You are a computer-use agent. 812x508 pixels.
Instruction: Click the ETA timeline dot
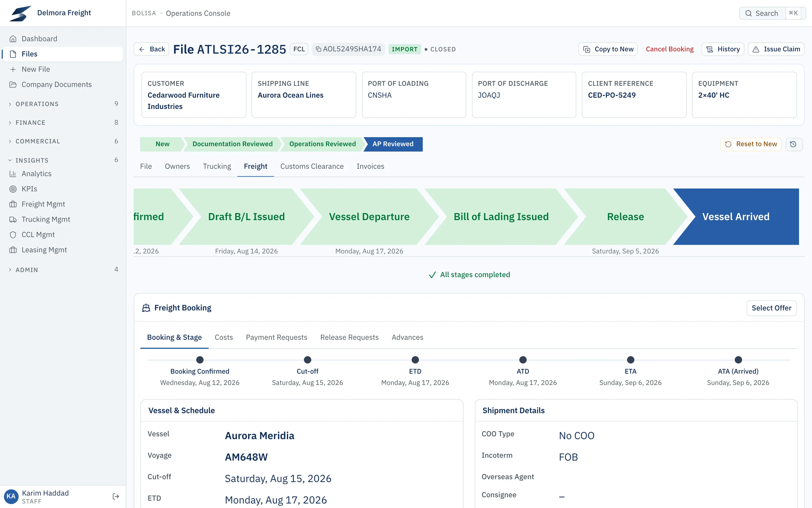(x=630, y=360)
